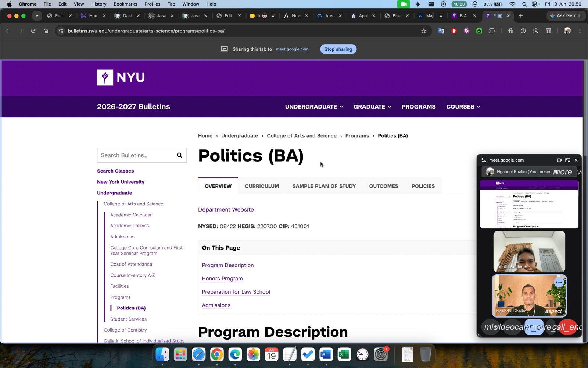Screen dimensions: 588x368
Task: Open a new Chrome tab
Action: pyautogui.click(x=520, y=16)
